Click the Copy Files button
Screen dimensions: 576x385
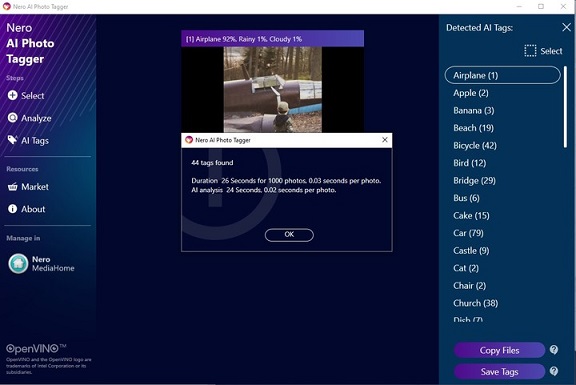tap(499, 350)
